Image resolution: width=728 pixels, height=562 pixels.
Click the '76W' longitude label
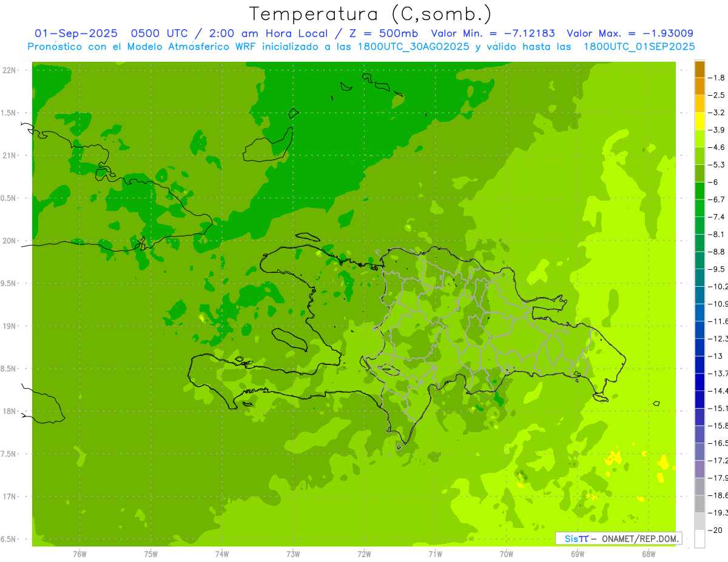pyautogui.click(x=79, y=554)
